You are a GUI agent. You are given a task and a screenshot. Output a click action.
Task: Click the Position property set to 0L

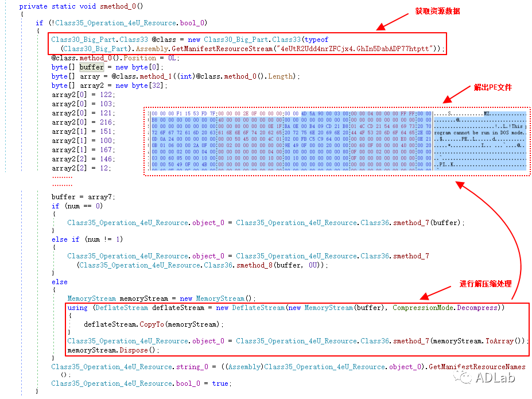[139, 58]
